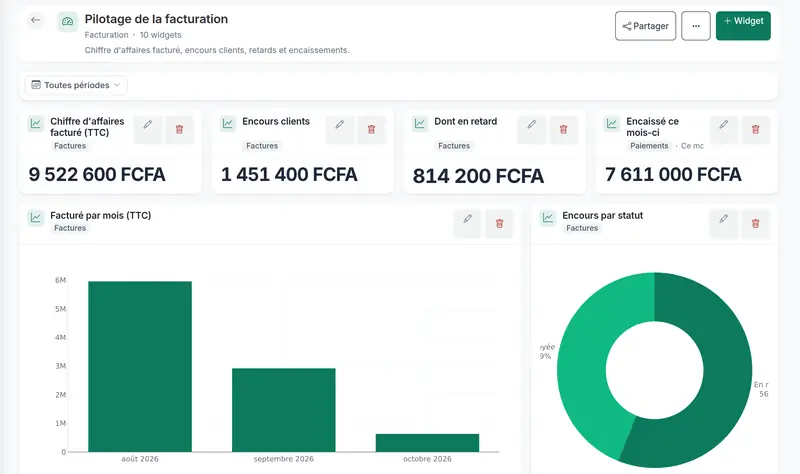Open the three-dots more options menu

696,26
